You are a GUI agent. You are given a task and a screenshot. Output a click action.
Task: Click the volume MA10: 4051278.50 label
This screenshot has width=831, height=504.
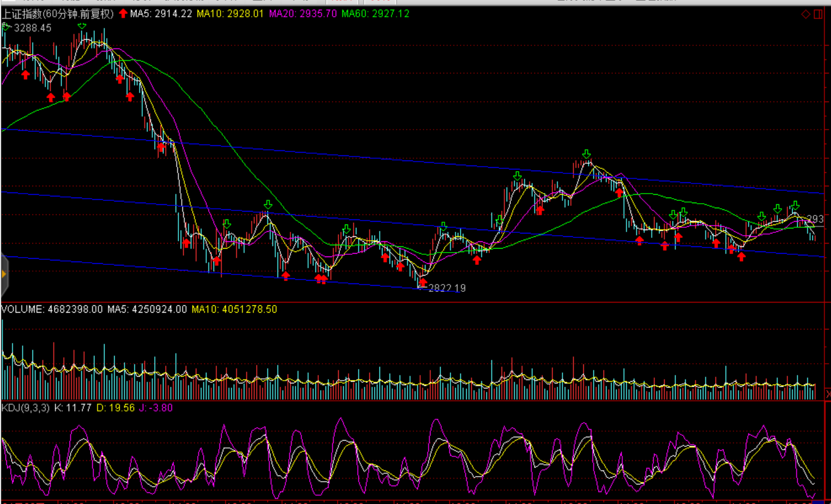pyautogui.click(x=234, y=309)
